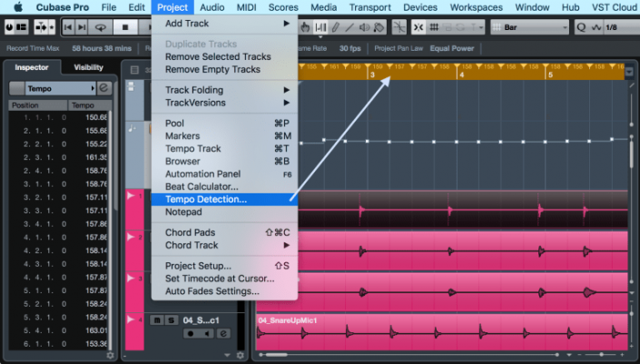Adjust the horizontal zoom slider
Screen dimensions: 640x364
pyautogui.click(x=601, y=355)
